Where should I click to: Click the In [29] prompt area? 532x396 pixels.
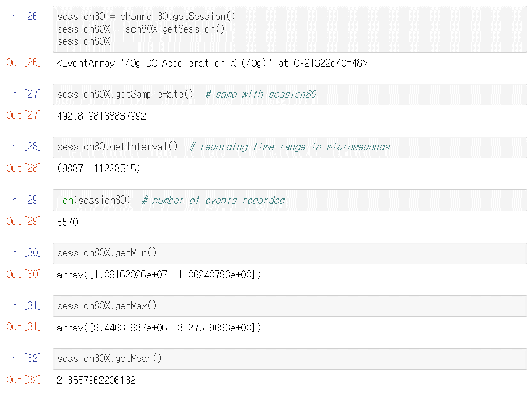click(27, 200)
